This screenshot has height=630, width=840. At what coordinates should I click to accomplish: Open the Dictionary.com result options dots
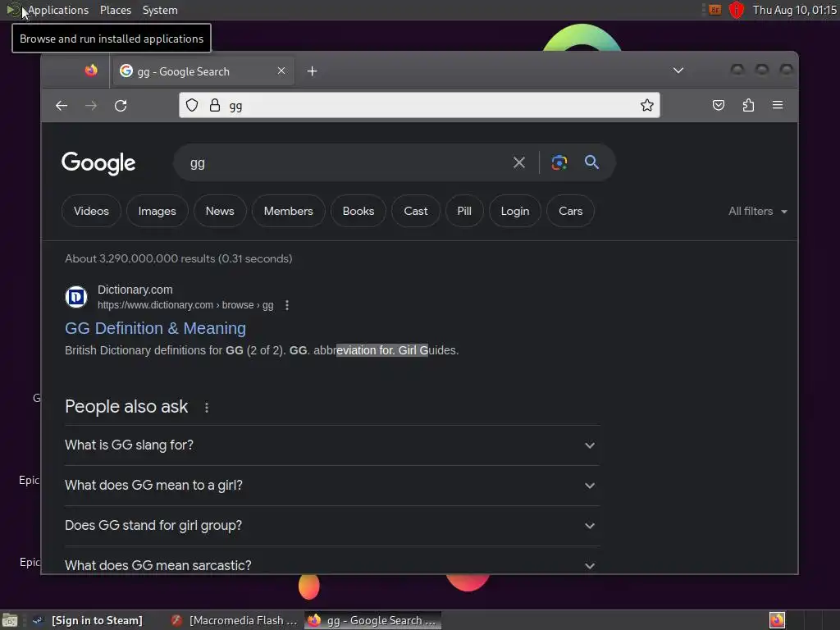click(287, 305)
